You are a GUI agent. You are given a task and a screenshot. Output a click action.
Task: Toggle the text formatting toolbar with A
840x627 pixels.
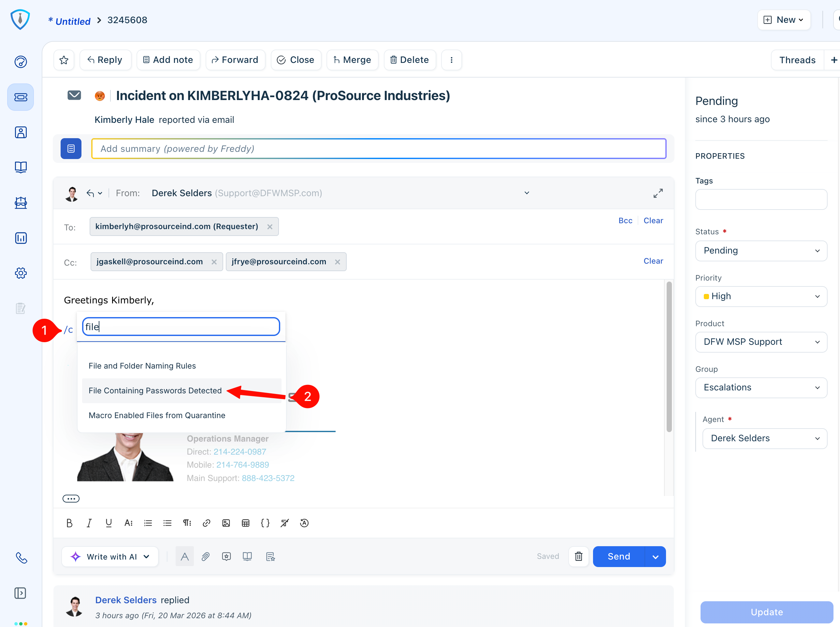click(x=184, y=556)
